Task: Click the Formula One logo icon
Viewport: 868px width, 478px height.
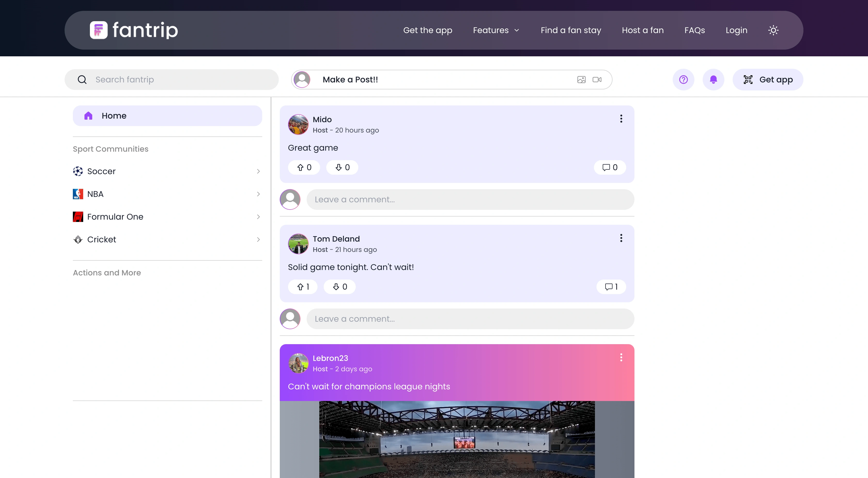Action: click(78, 217)
